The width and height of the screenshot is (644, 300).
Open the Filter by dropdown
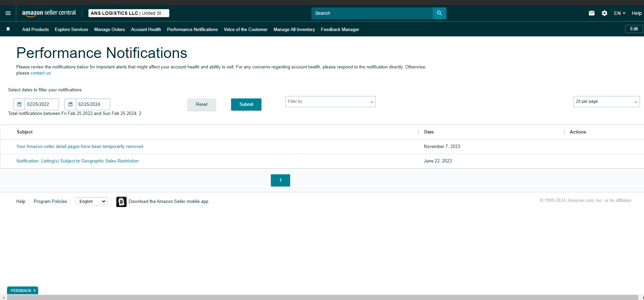(x=331, y=101)
